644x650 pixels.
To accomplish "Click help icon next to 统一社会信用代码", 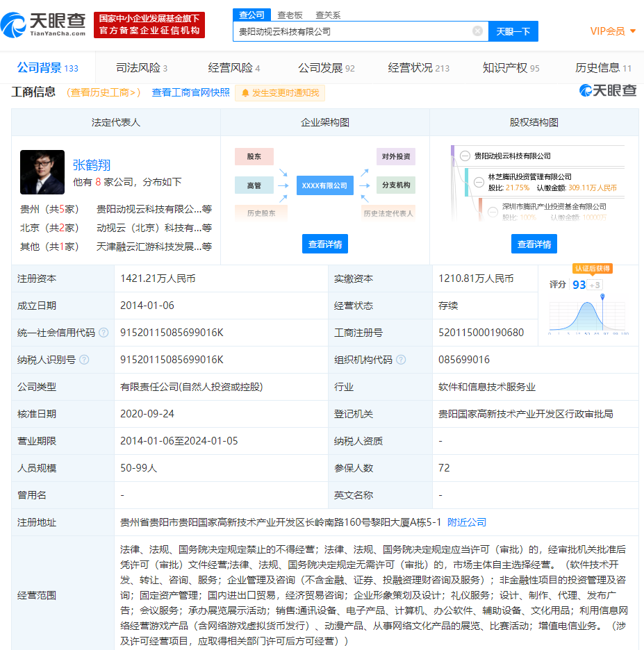I will coord(104,333).
